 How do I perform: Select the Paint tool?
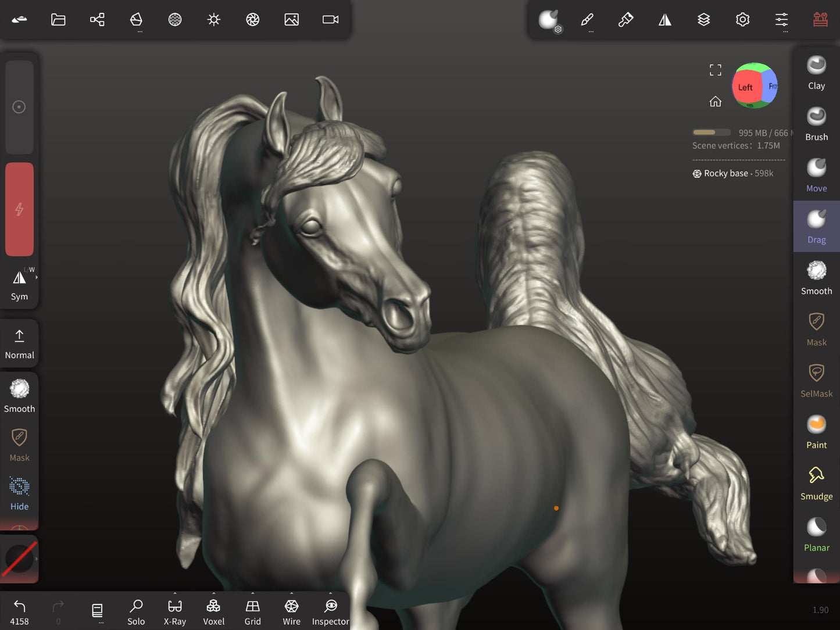click(x=816, y=432)
